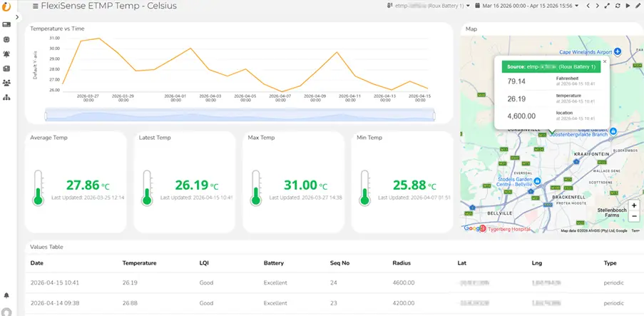The image size is (644, 316).
Task: Zoom out on the map
Action: (x=634, y=215)
